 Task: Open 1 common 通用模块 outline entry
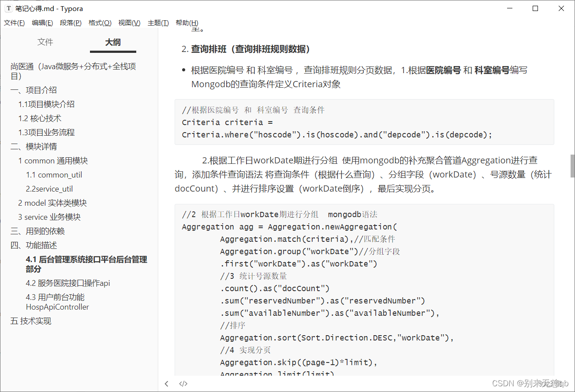point(53,161)
